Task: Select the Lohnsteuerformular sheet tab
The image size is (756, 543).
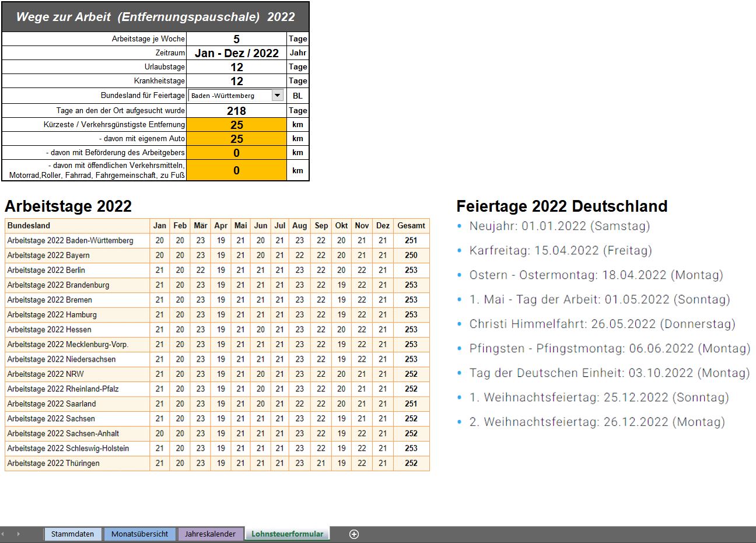Action: [287, 534]
